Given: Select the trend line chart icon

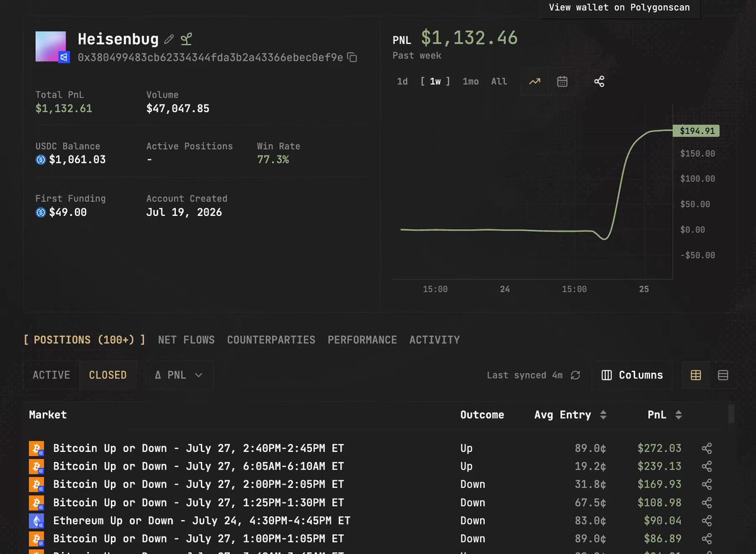Looking at the screenshot, I should [534, 81].
